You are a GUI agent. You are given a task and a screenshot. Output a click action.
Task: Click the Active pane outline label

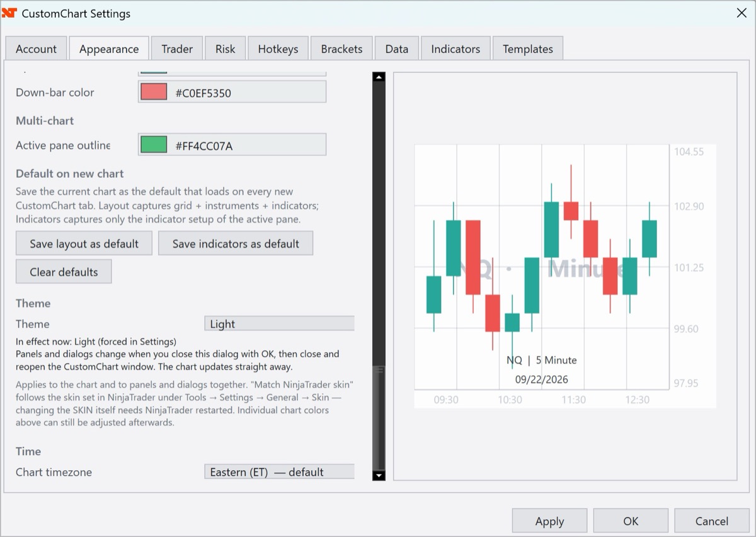[x=63, y=145]
